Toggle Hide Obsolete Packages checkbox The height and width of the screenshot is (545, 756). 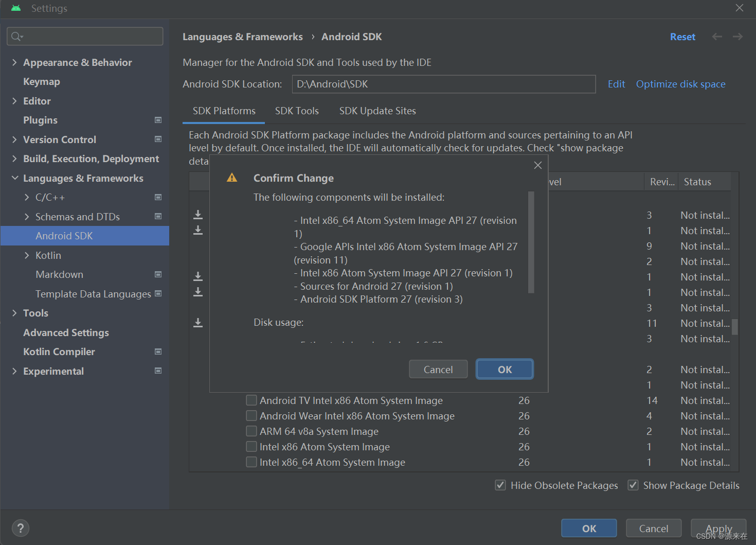(x=500, y=485)
